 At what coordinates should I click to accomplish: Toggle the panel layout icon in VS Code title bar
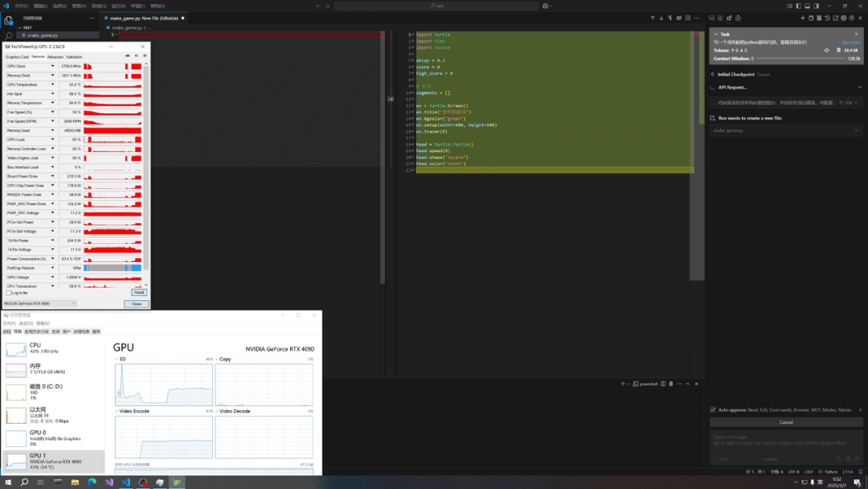(x=807, y=6)
